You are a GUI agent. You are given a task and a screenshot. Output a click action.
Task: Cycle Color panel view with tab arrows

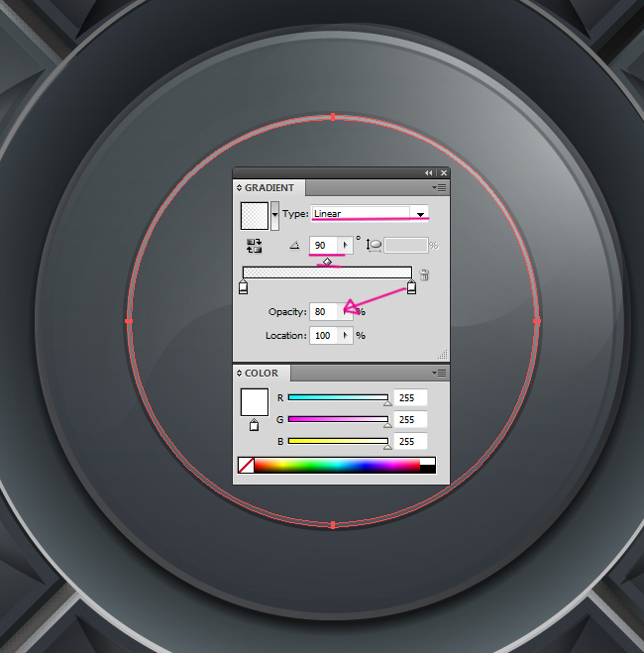(x=239, y=373)
